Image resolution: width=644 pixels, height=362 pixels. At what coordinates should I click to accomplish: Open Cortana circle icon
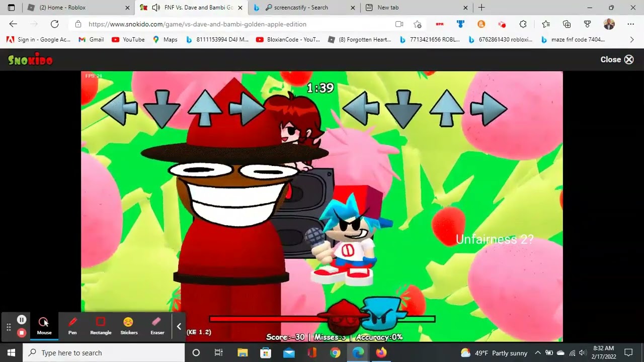196,352
